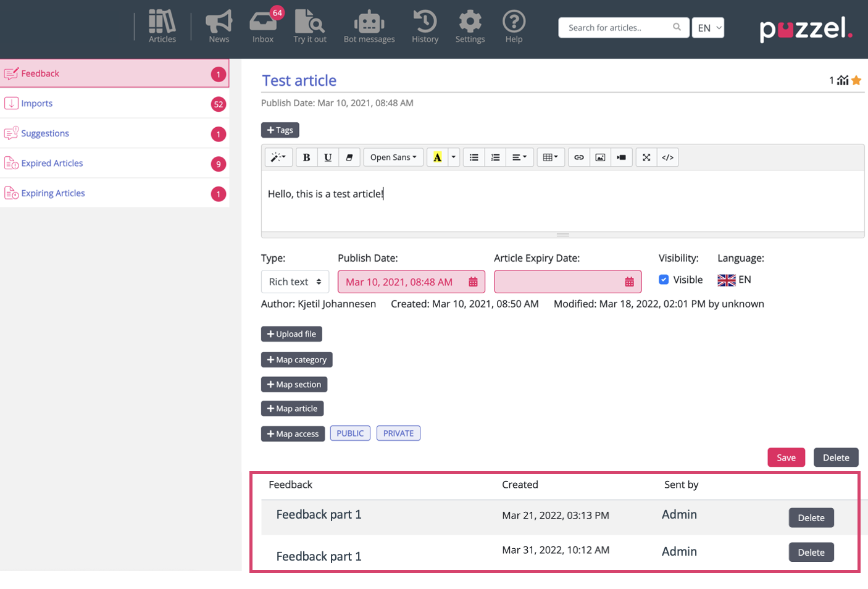
Task: Open the Inbox with 64 notifications
Action: (x=263, y=27)
